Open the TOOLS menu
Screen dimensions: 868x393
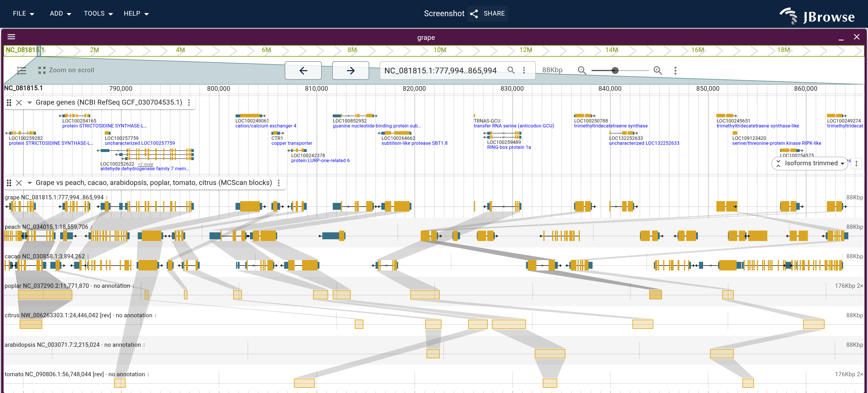[98, 14]
